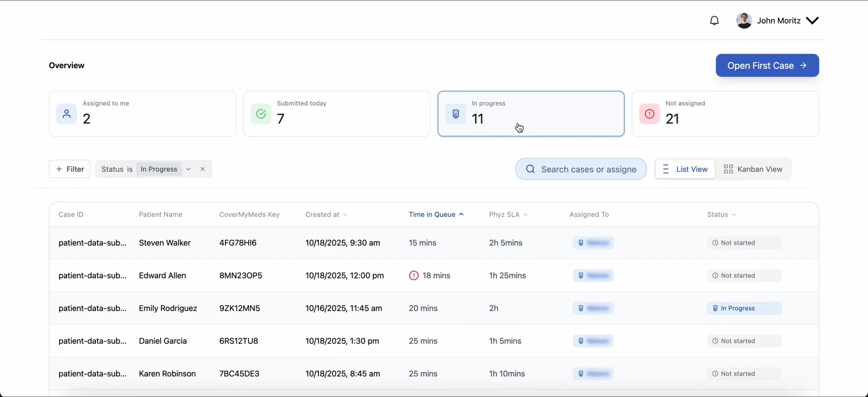Click John Moritz's profile avatar
Viewport: 868px width, 397px height.
744,21
